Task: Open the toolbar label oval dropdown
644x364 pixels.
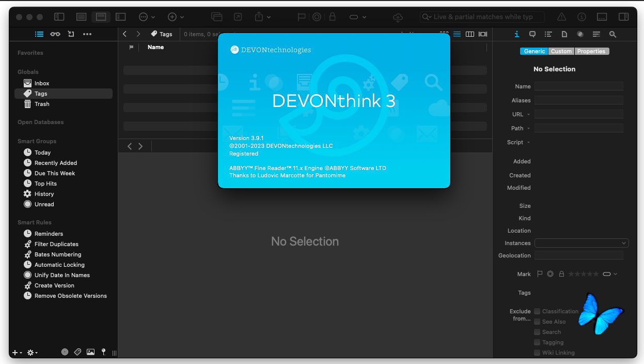Action: 358,17
